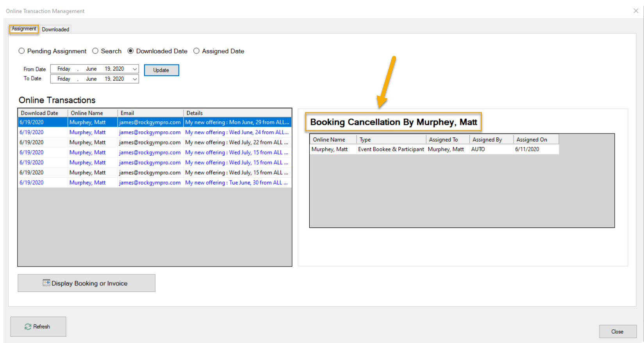Click the green refresh arrows icon
The width and height of the screenshot is (644, 343).
click(x=28, y=327)
